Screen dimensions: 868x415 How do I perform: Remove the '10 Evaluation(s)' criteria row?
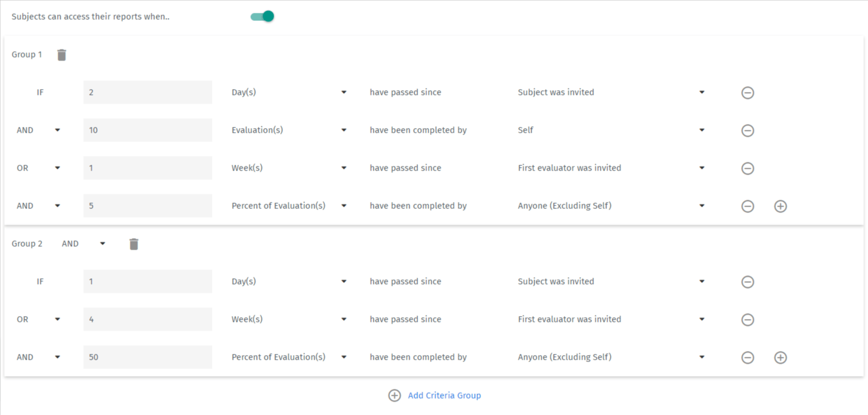[747, 130]
